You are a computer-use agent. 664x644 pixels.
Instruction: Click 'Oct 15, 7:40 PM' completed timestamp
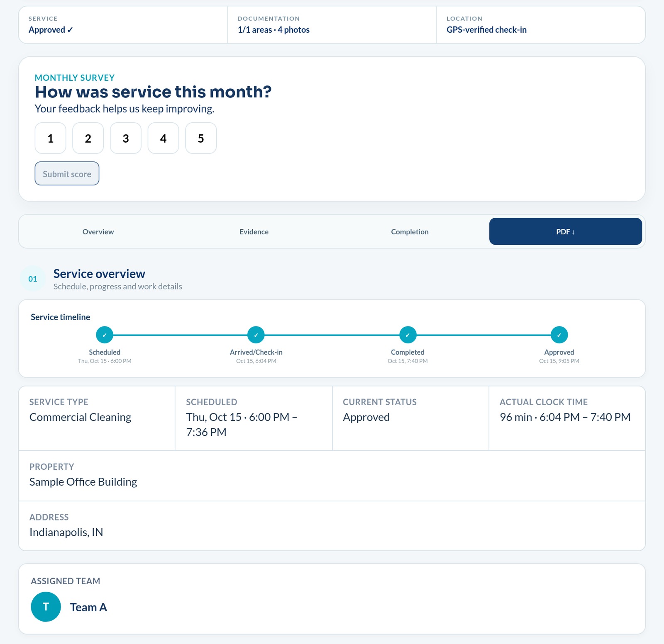[x=408, y=361]
